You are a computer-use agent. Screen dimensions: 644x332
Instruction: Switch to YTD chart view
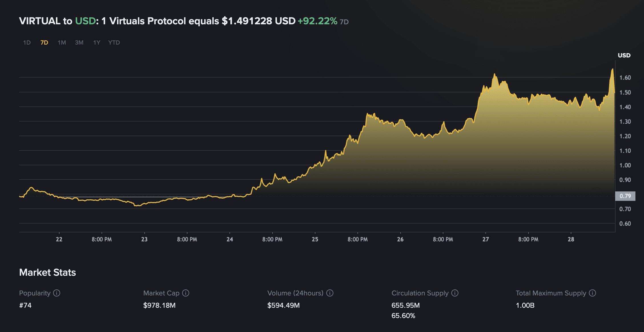114,43
